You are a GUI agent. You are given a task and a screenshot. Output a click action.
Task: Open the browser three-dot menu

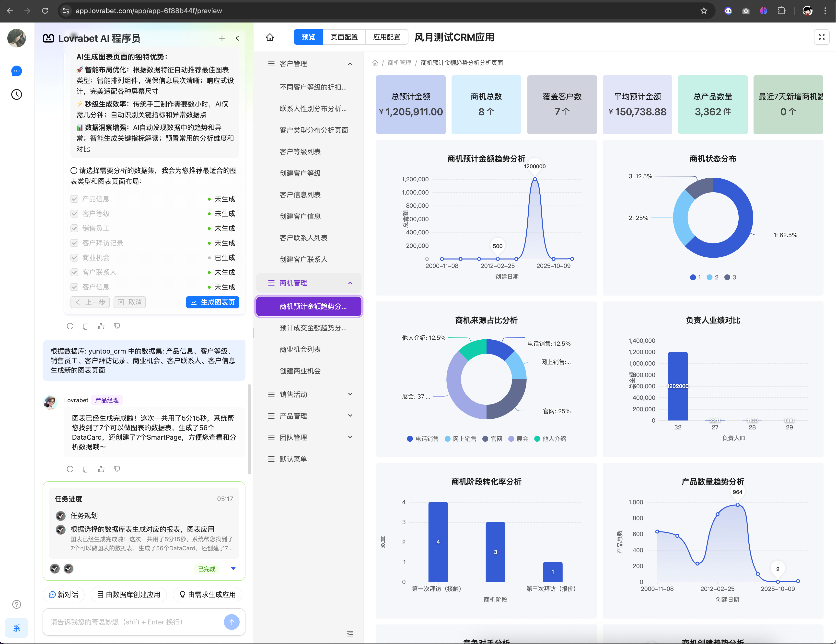[825, 11]
